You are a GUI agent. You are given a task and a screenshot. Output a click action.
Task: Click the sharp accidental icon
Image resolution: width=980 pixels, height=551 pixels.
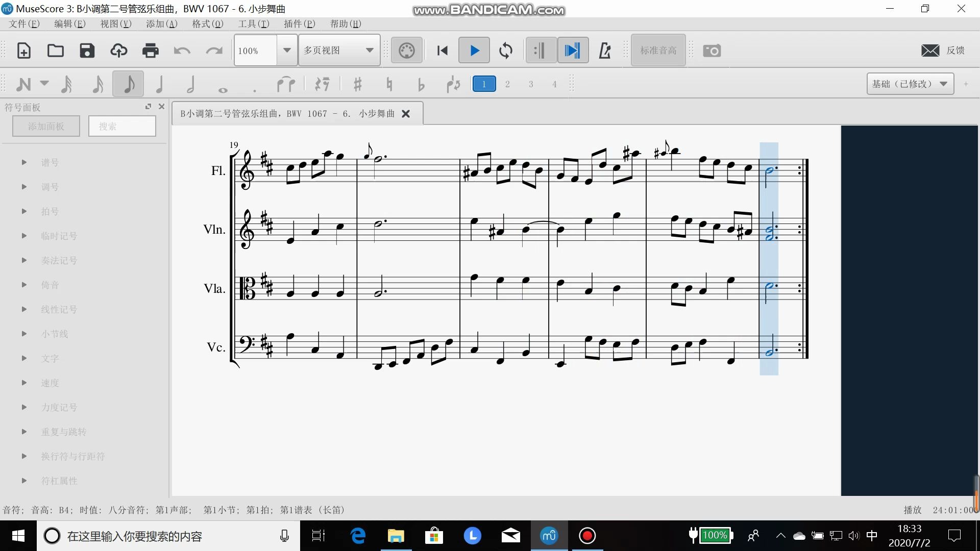coord(356,84)
